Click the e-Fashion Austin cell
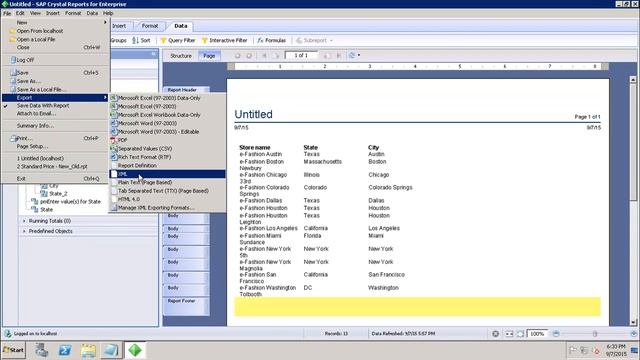 [260, 154]
